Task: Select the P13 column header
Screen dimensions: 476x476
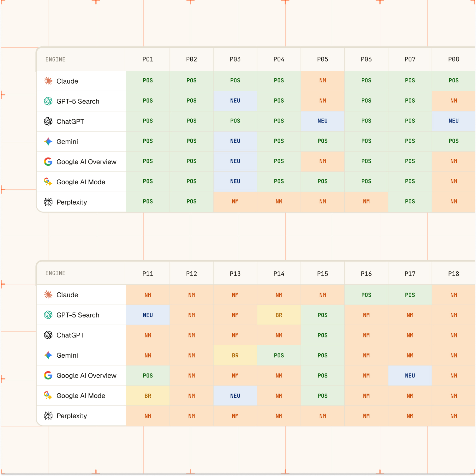Action: tap(235, 273)
